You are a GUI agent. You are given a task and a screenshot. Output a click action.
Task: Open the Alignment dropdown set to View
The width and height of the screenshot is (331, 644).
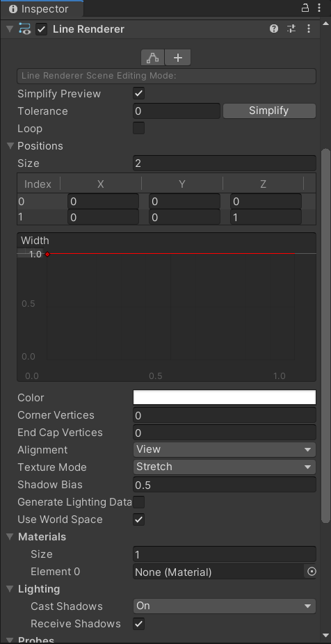[224, 450]
